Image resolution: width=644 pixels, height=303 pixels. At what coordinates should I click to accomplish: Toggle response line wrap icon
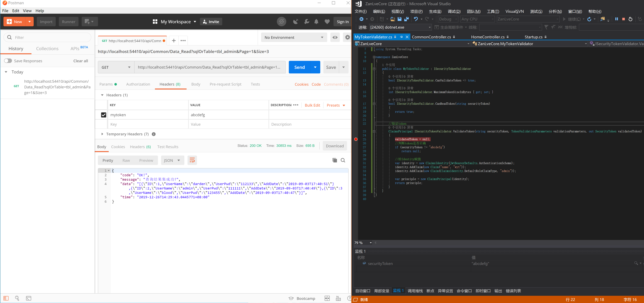pyautogui.click(x=192, y=160)
